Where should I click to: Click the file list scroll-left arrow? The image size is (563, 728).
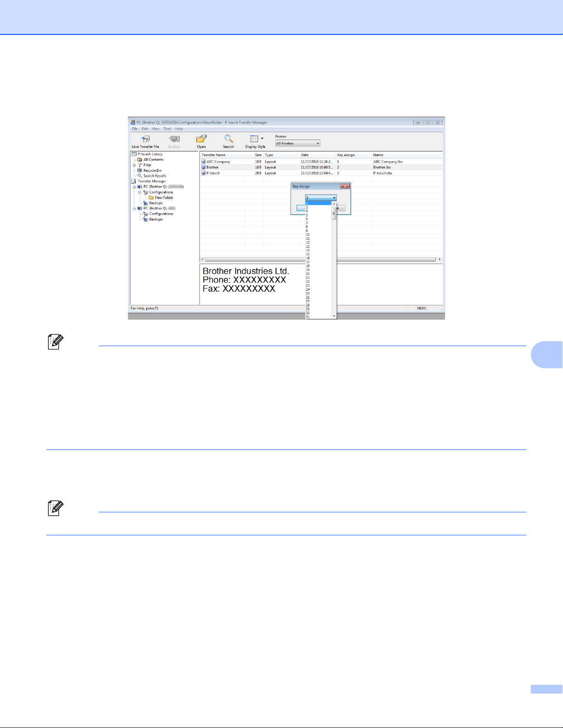(203, 260)
